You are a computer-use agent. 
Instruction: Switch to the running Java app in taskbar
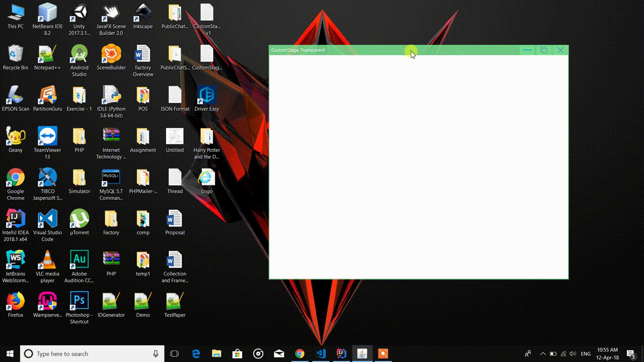click(x=362, y=354)
